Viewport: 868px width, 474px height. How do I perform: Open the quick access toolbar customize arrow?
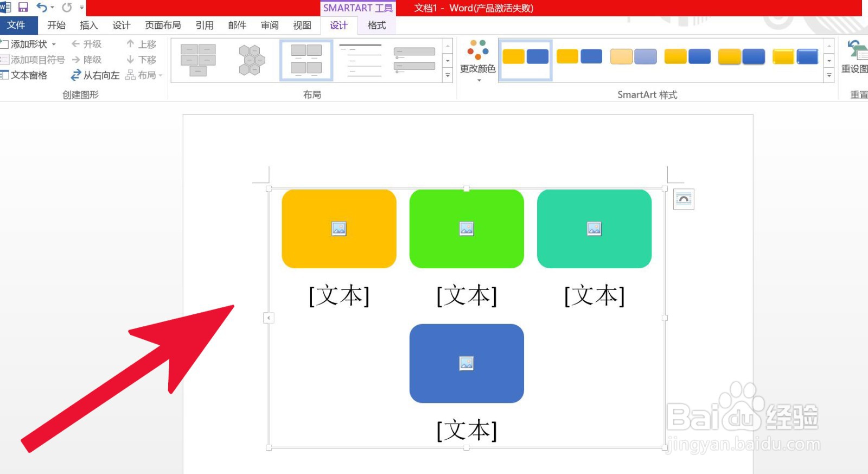coord(82,8)
